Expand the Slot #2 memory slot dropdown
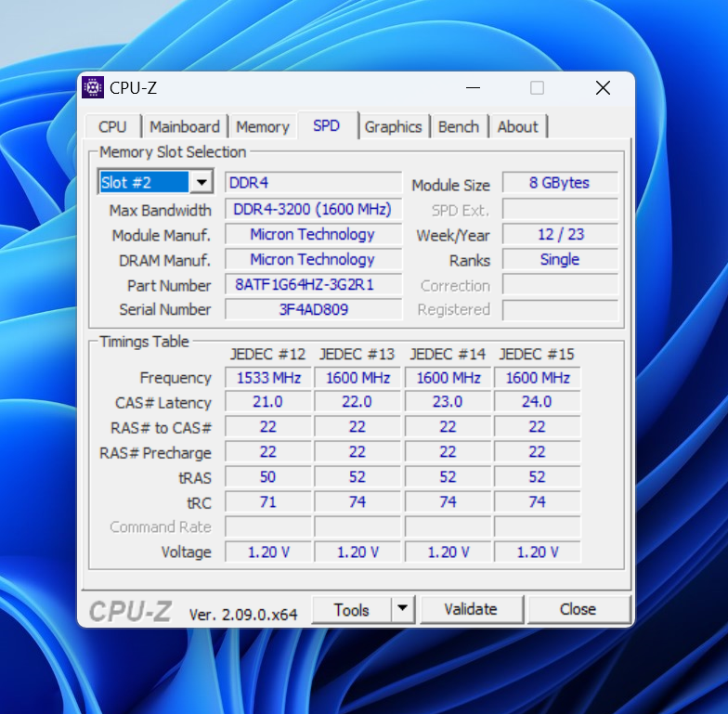The image size is (728, 714). click(201, 182)
